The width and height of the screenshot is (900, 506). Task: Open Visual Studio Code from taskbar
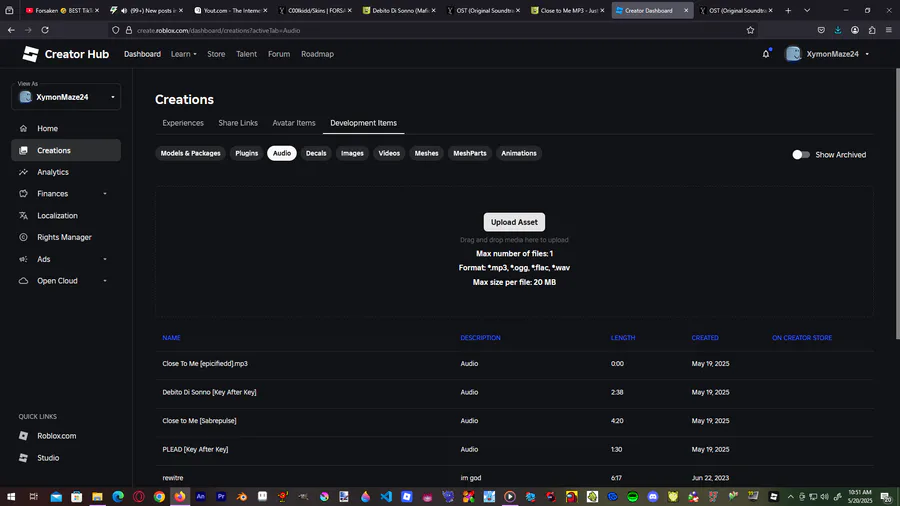click(x=386, y=497)
